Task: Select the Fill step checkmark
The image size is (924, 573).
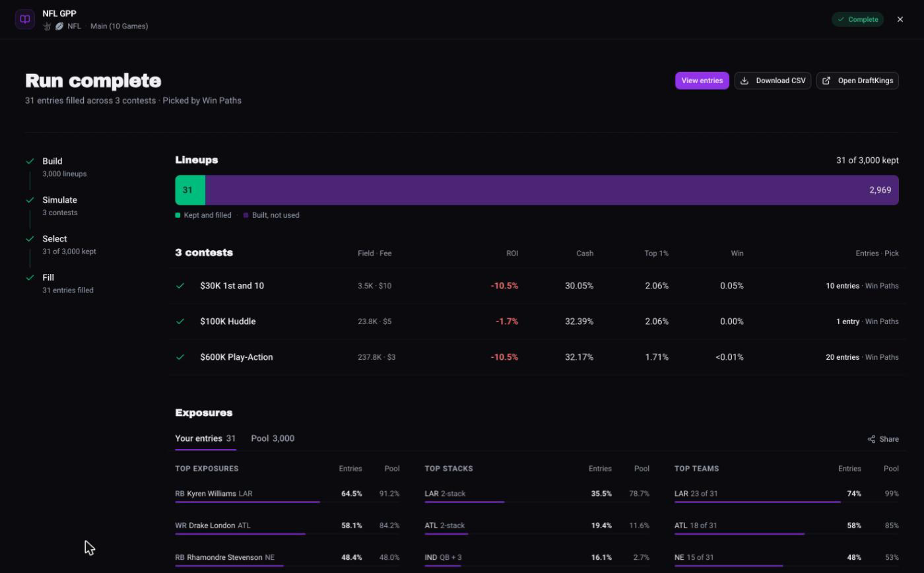Action: [30, 278]
